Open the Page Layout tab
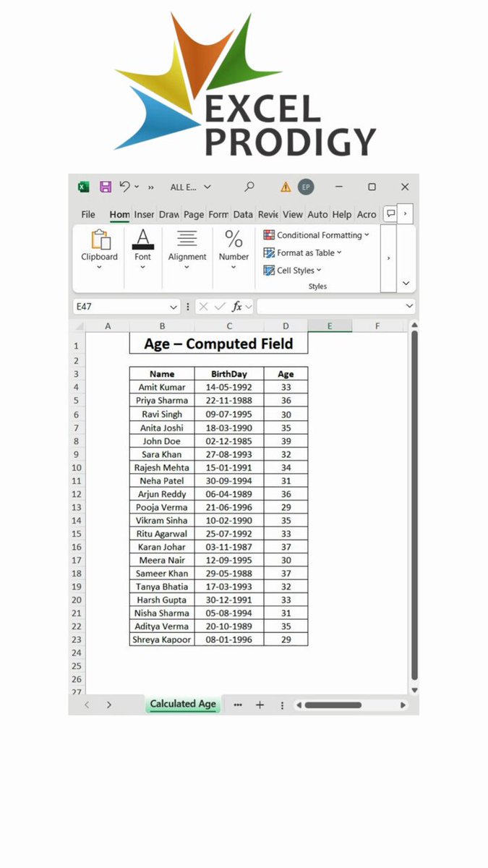 [x=194, y=214]
